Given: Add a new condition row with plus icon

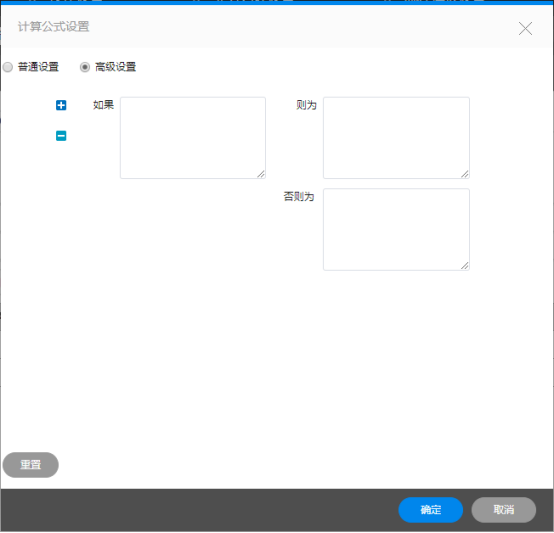Looking at the screenshot, I should coord(61,105).
